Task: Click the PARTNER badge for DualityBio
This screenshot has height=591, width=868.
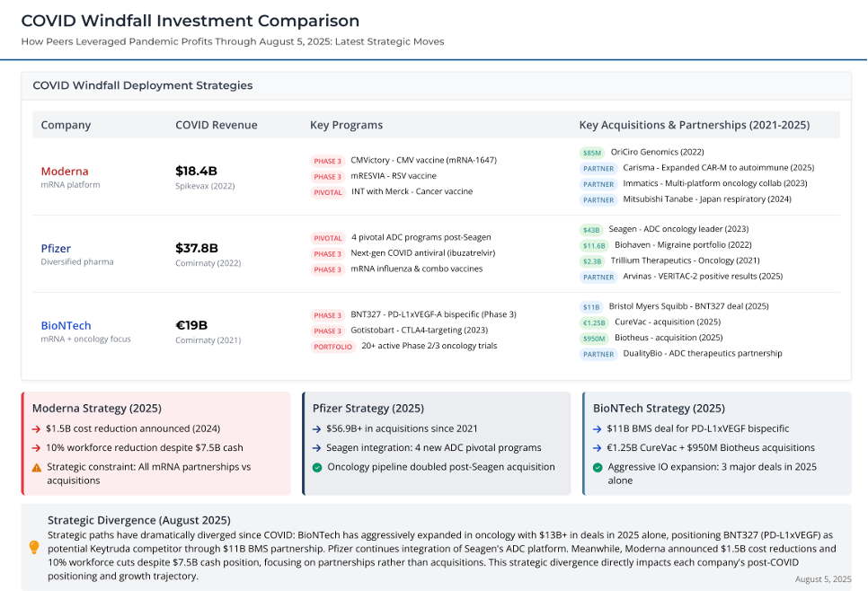Action: [598, 354]
